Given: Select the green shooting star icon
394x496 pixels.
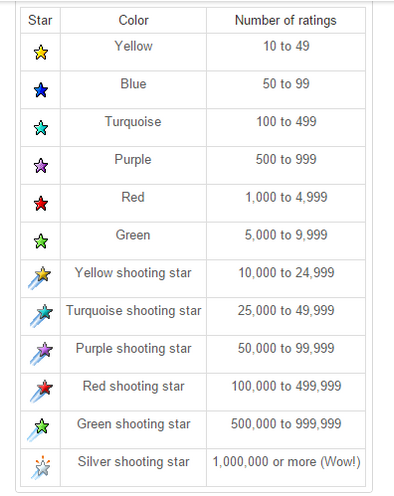Looking at the screenshot, I should coord(38,430).
